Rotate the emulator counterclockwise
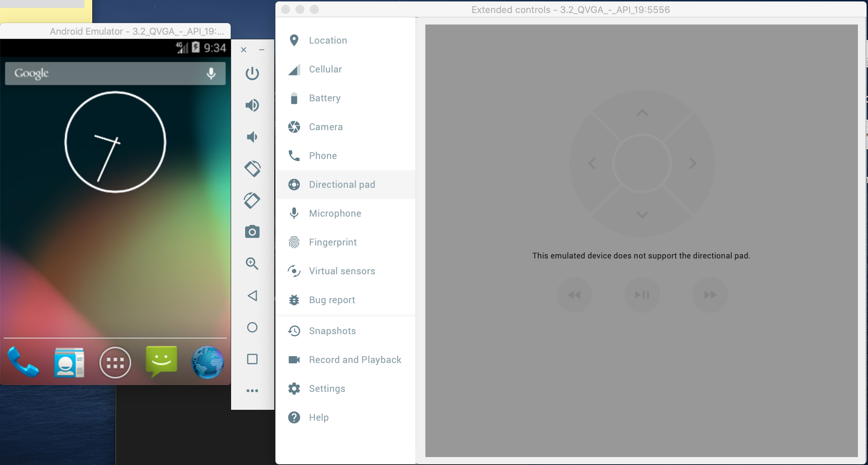The image size is (868, 465). click(x=252, y=169)
